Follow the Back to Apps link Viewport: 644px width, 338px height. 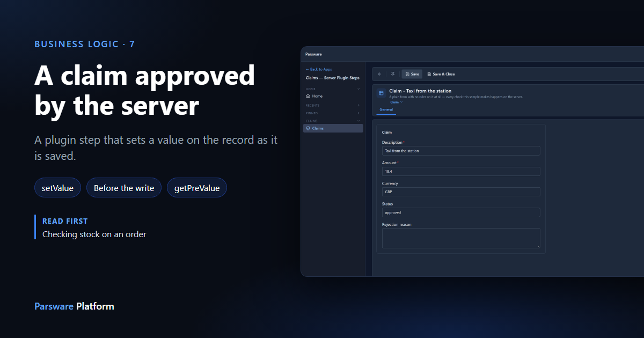(319, 69)
